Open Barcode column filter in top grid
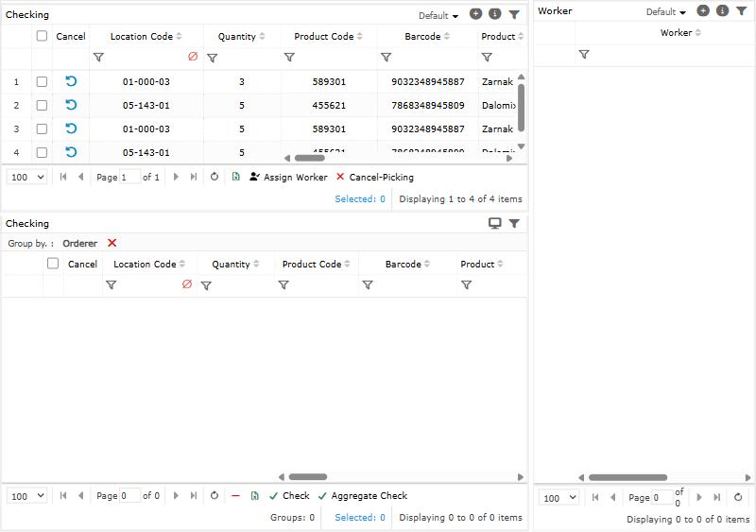Screen dimensions: 756x532 point(386,58)
